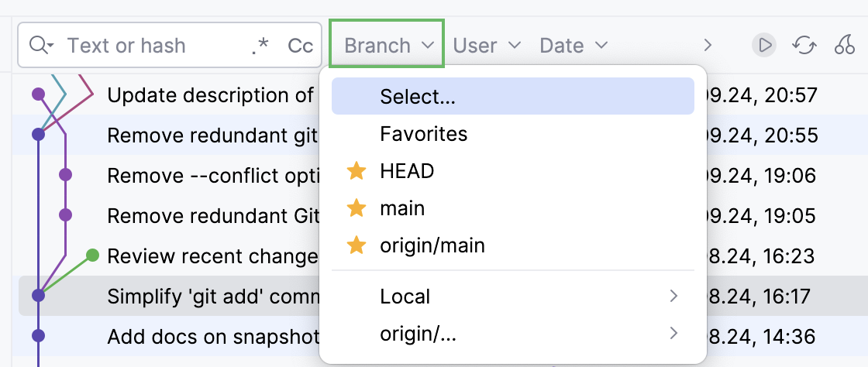Click the search magnifier icon
Image resolution: width=868 pixels, height=367 pixels.
[39, 46]
